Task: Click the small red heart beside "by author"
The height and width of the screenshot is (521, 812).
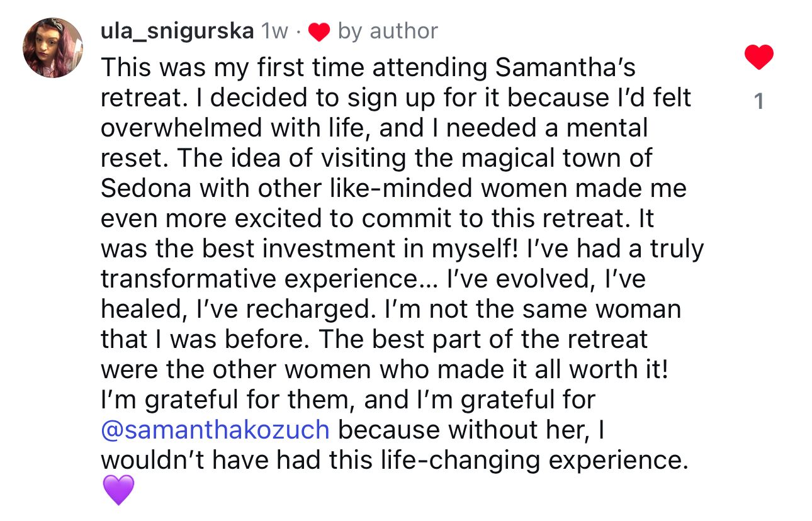Action: tap(320, 31)
